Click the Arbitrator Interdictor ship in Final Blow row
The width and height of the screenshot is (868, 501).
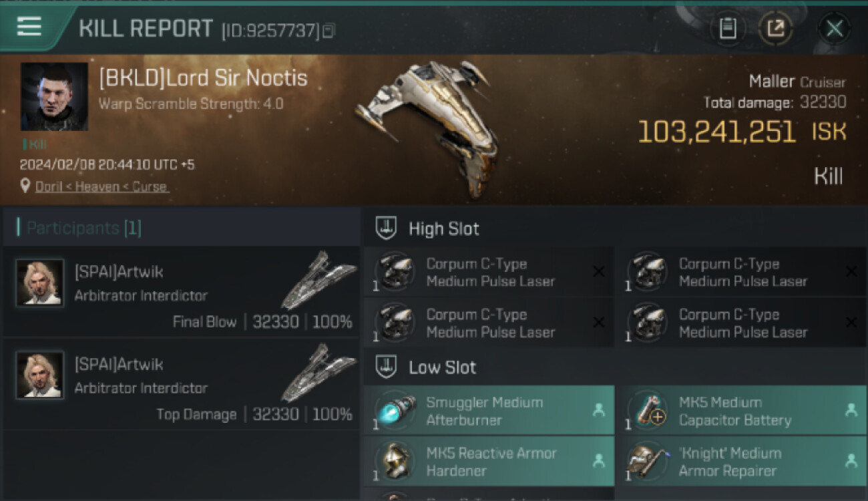(x=319, y=281)
